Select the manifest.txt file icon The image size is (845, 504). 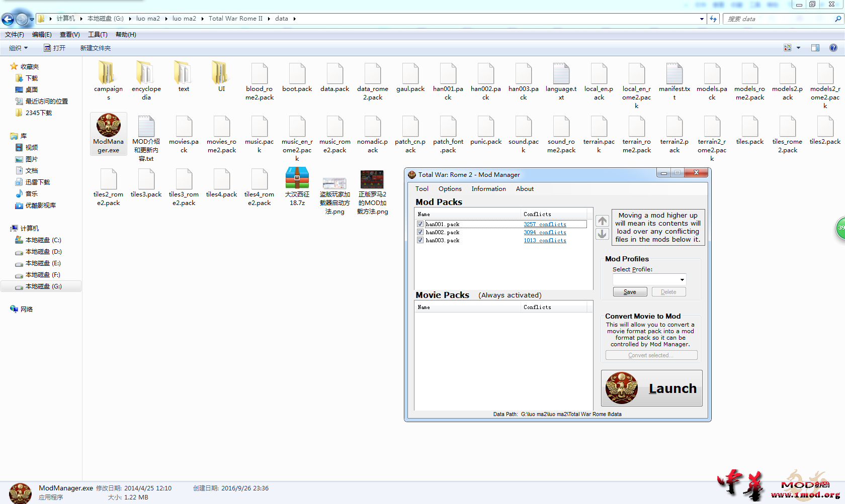(x=674, y=73)
